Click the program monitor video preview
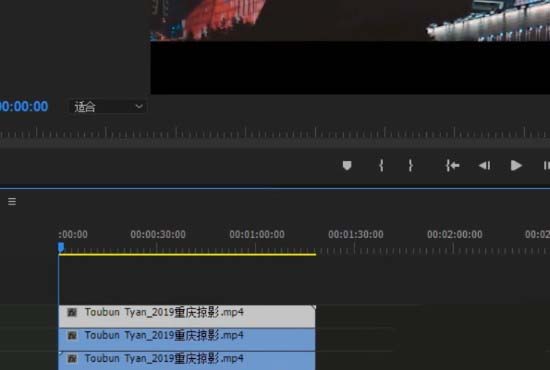Image resolution: width=550 pixels, height=370 pixels. point(350,47)
